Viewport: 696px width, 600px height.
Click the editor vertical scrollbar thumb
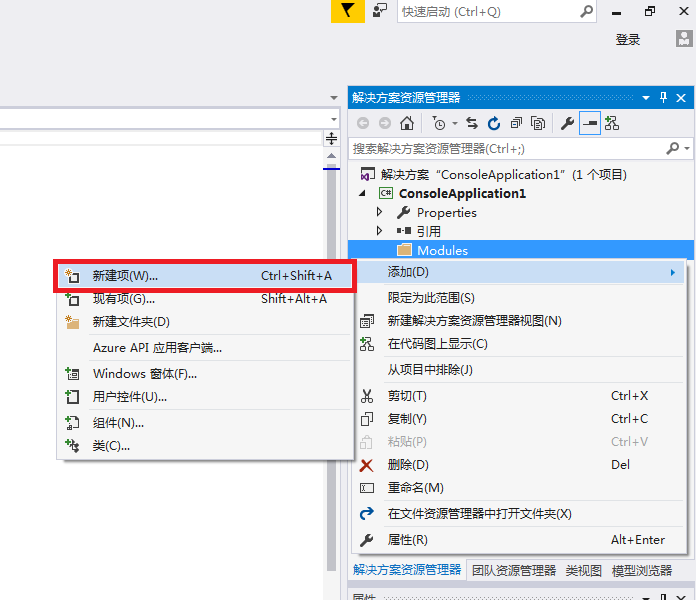[x=332, y=368]
